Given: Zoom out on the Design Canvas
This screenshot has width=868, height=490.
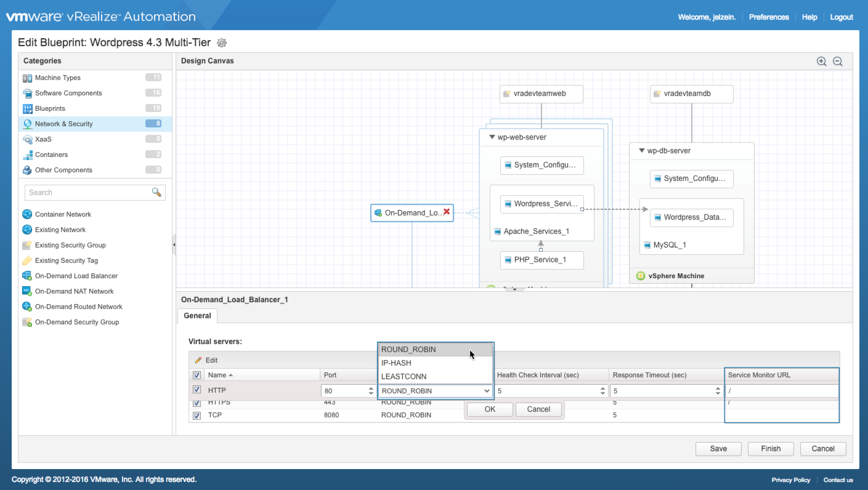Looking at the screenshot, I should [x=837, y=61].
